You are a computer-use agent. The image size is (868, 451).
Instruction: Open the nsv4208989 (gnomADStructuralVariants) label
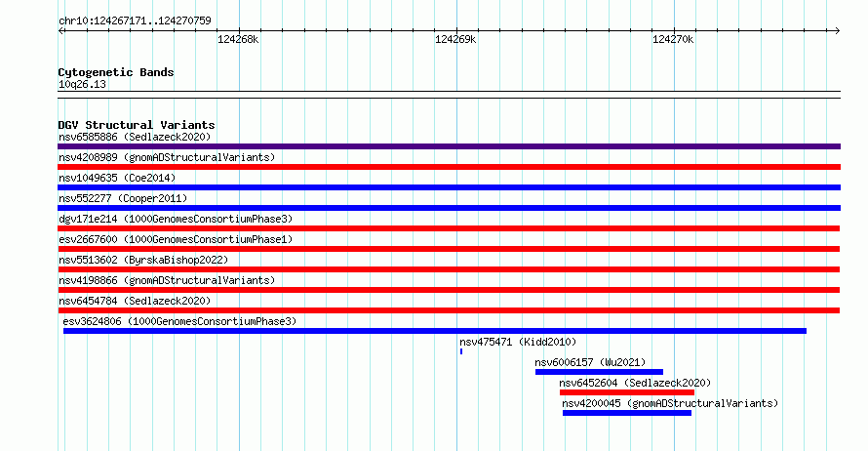coord(167,157)
